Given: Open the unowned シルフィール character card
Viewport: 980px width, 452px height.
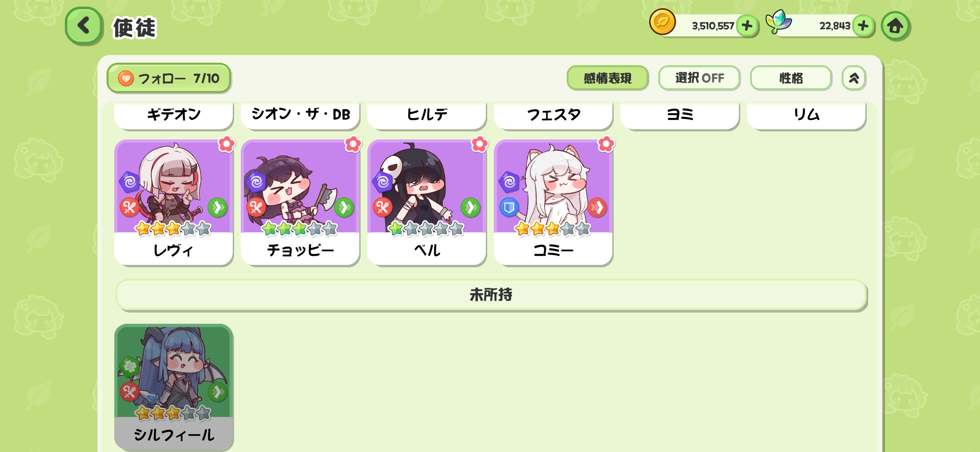Looking at the screenshot, I should tap(174, 386).
